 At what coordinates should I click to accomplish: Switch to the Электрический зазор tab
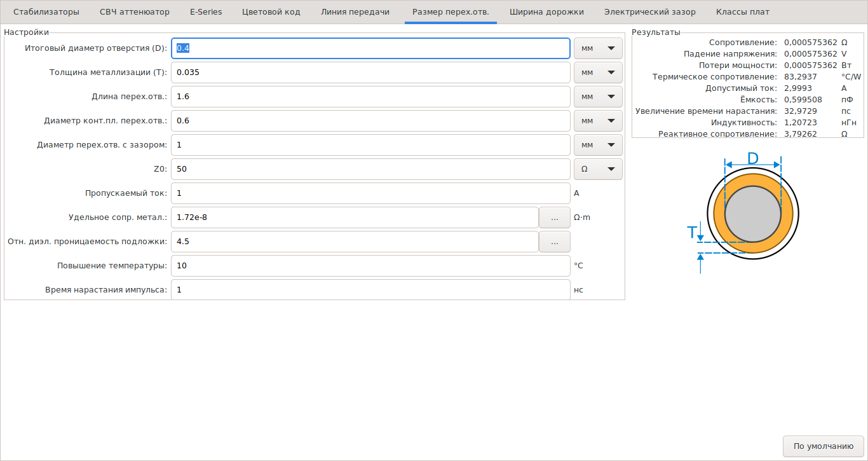click(x=649, y=12)
